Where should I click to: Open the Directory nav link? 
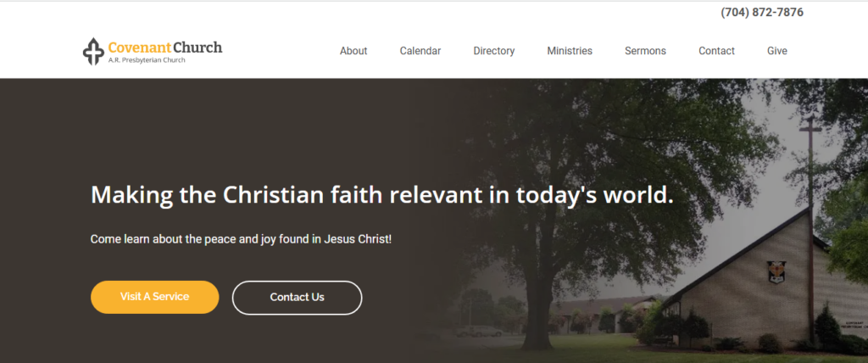[494, 51]
